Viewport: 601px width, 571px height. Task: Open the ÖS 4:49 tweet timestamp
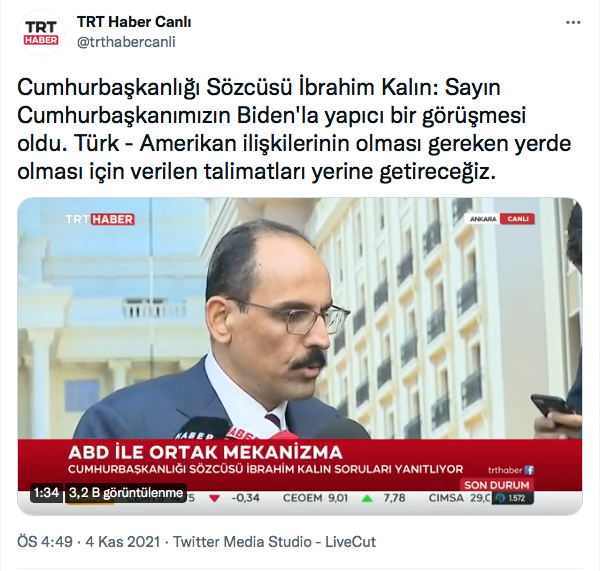(45, 542)
